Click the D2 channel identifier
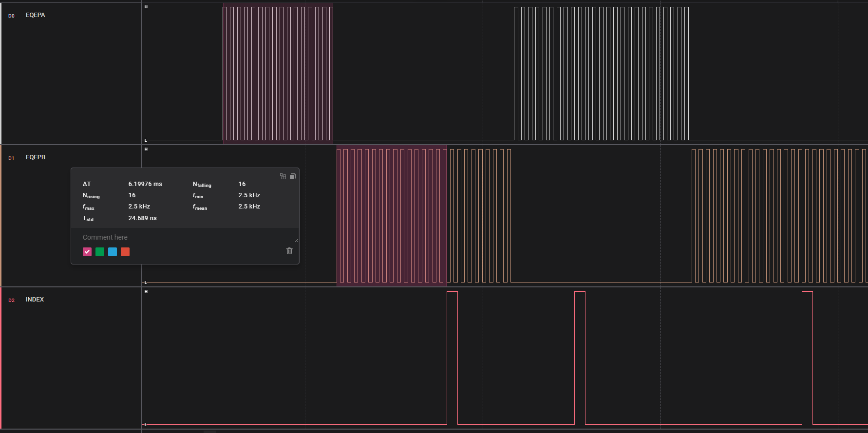The width and height of the screenshot is (868, 433). [x=11, y=301]
